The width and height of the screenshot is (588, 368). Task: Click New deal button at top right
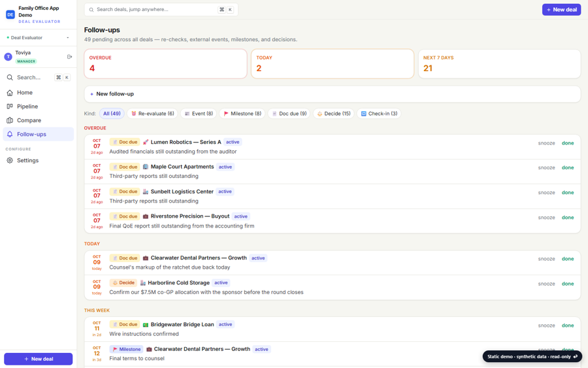tap(561, 10)
